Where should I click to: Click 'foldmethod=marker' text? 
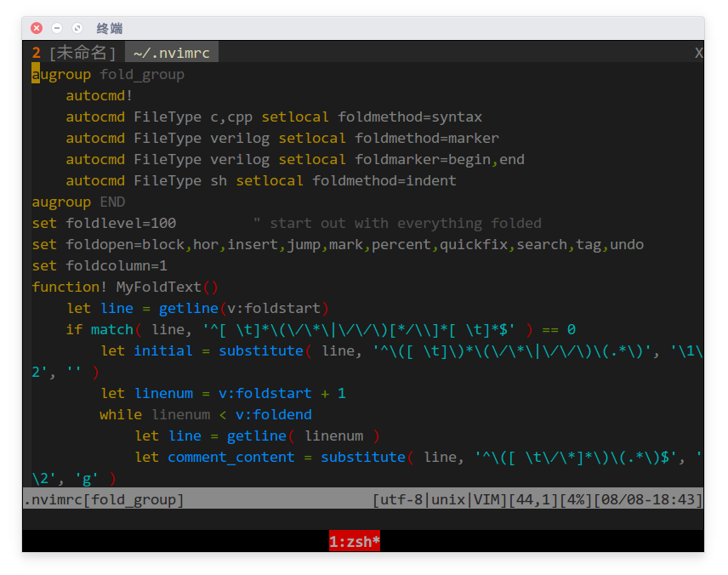[427, 139]
